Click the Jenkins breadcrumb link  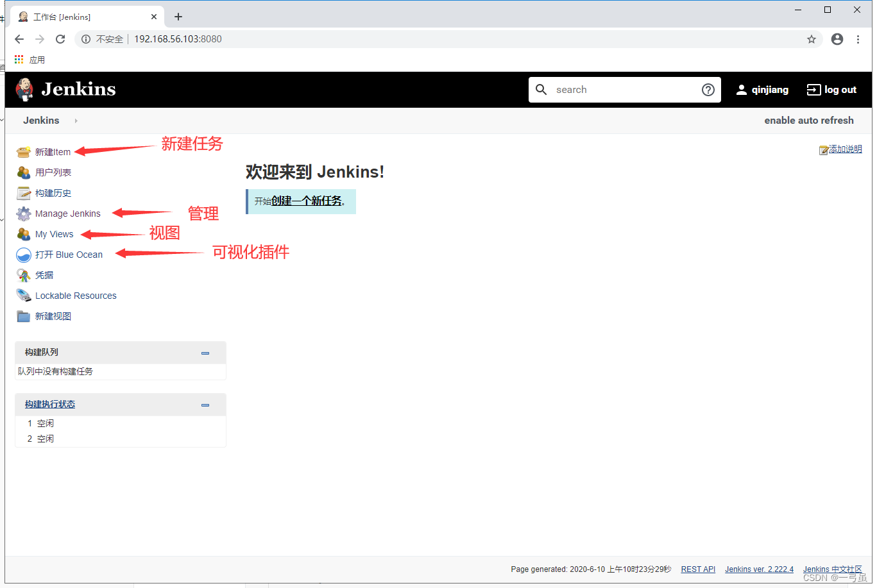(x=41, y=121)
